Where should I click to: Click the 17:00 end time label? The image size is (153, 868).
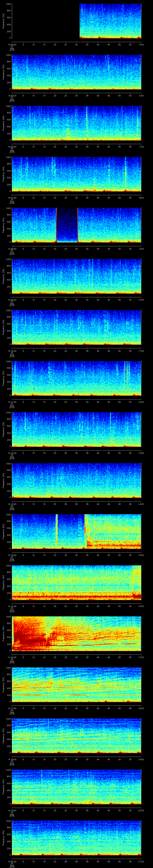coord(141,657)
